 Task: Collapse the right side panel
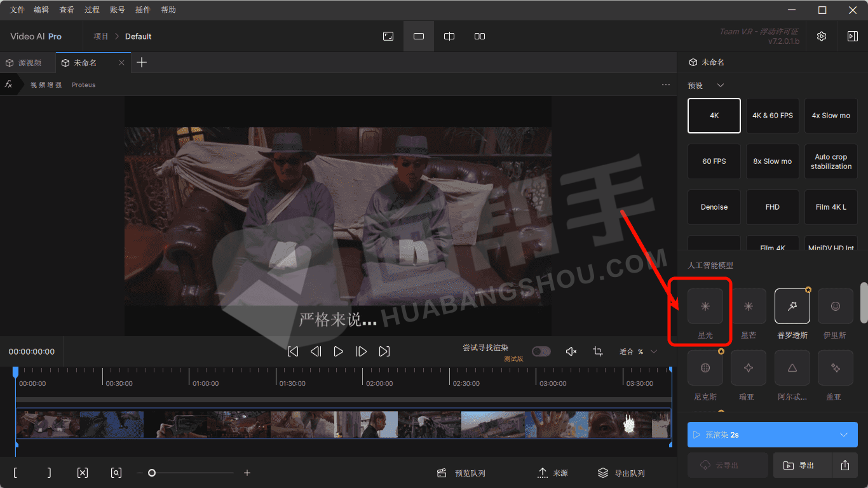[x=852, y=36]
